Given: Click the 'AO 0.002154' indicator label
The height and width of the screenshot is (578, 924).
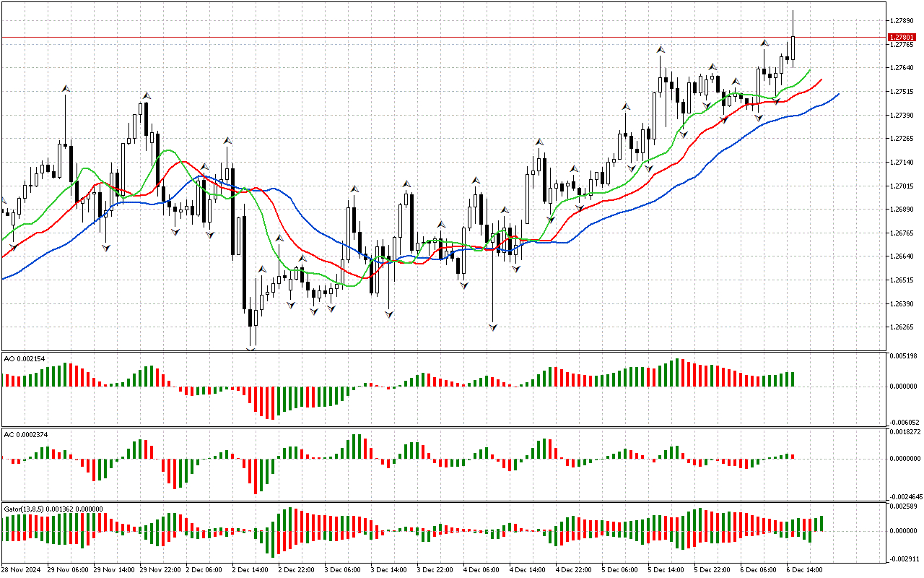Looking at the screenshot, I should point(25,359).
